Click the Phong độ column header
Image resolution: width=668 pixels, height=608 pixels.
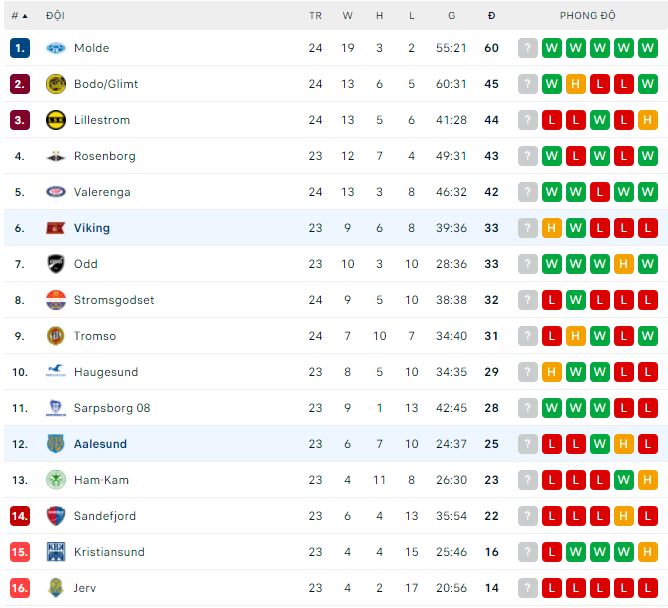point(588,16)
